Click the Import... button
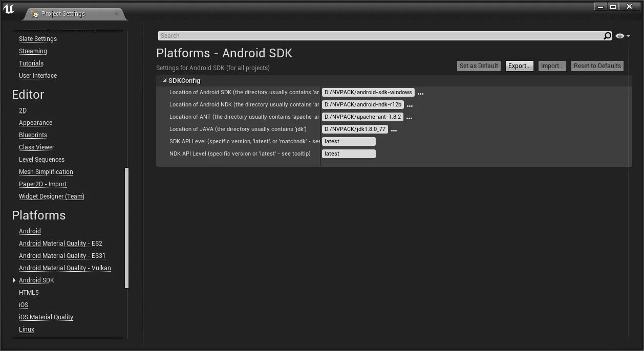This screenshot has width=644, height=351. (552, 66)
